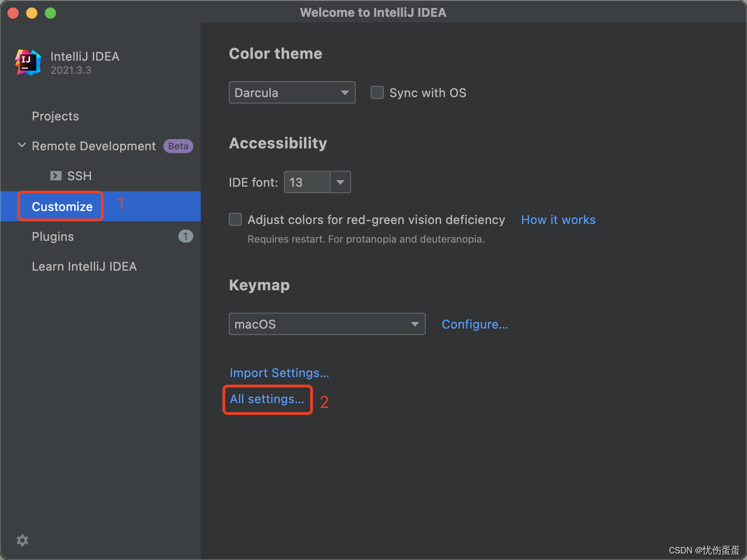The width and height of the screenshot is (747, 560).
Task: Open the Plugins tab
Action: 53,237
